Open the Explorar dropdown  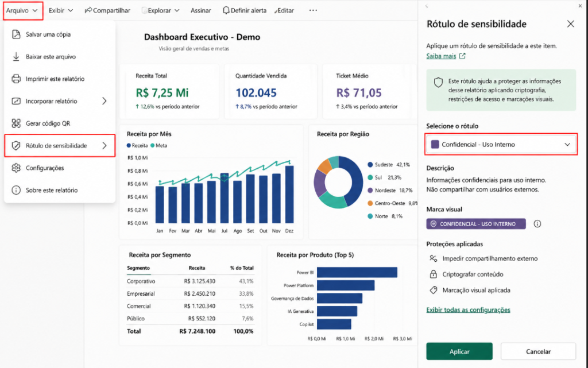(x=161, y=10)
